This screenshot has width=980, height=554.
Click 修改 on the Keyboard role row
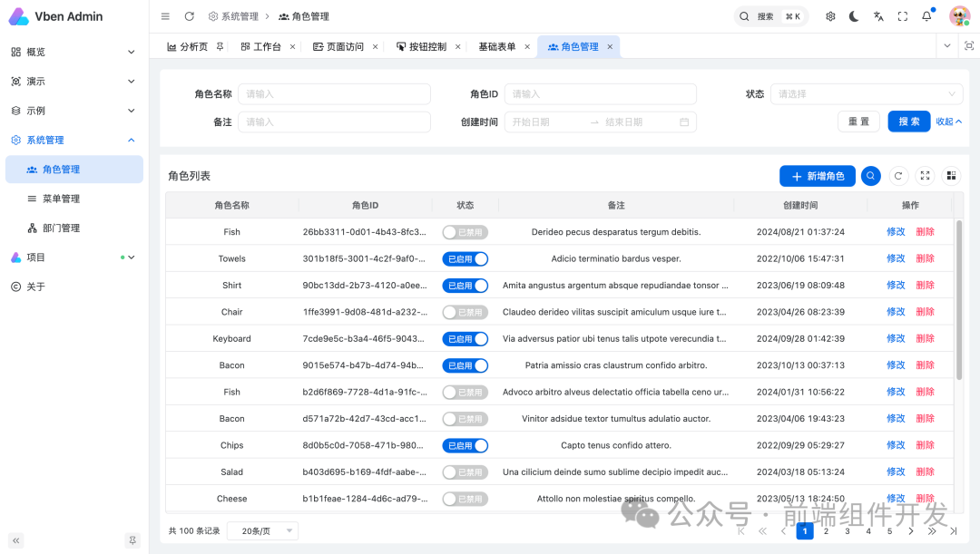click(x=896, y=338)
